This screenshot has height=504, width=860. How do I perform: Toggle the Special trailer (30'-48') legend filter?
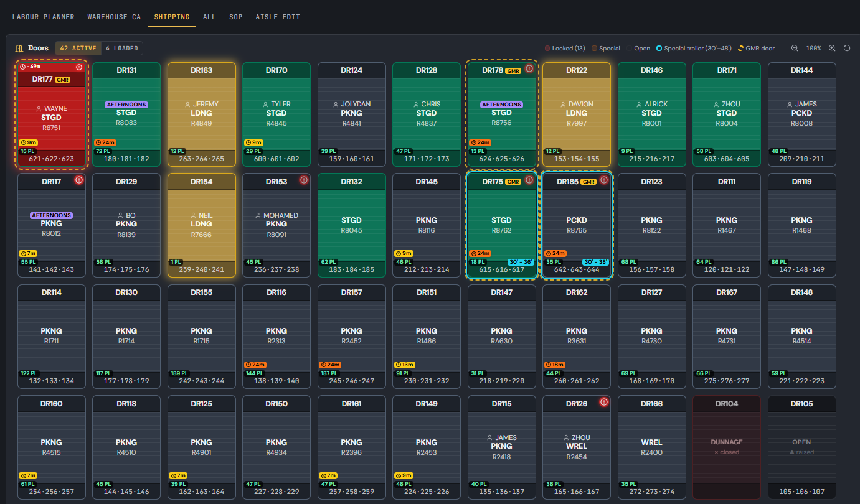[694, 48]
